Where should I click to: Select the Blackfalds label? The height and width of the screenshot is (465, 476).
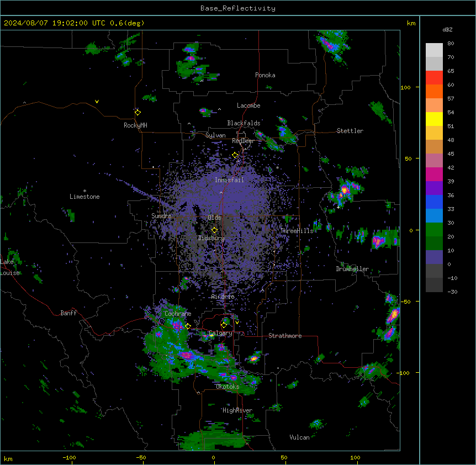[244, 123]
